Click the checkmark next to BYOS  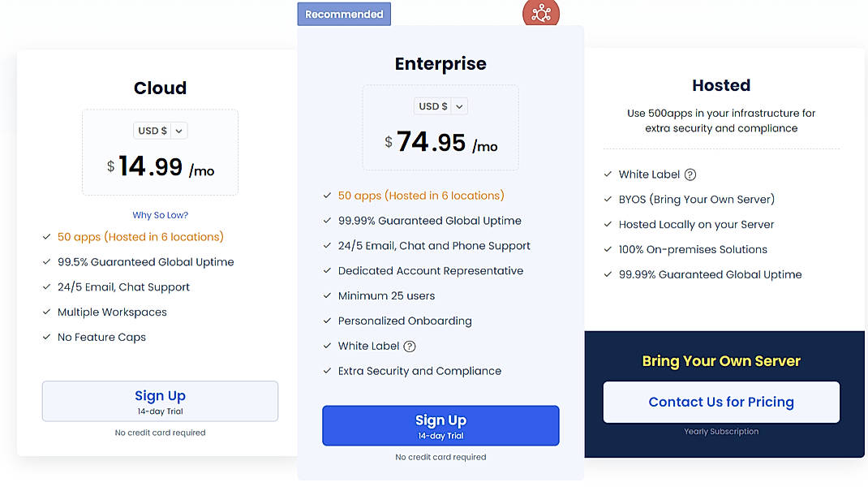point(607,199)
